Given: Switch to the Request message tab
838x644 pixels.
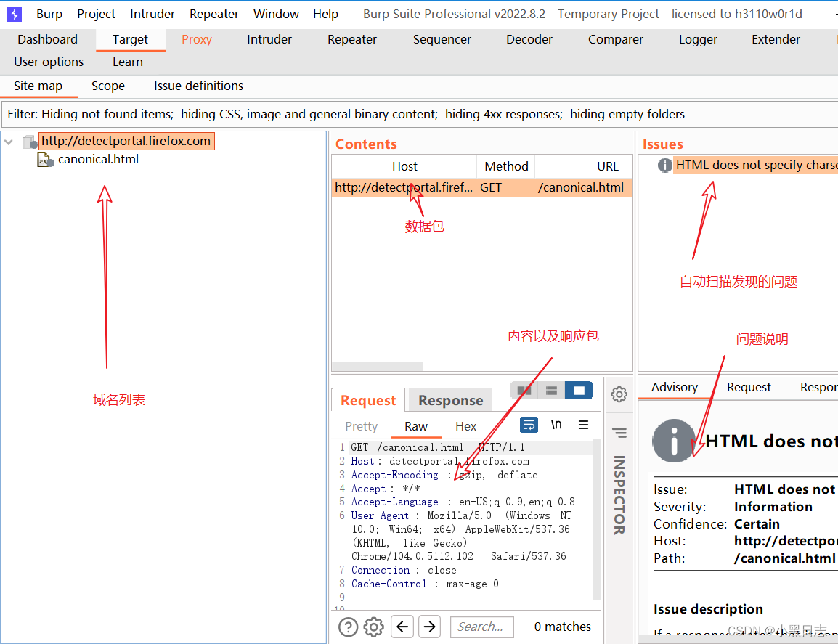Looking at the screenshot, I should [x=368, y=400].
